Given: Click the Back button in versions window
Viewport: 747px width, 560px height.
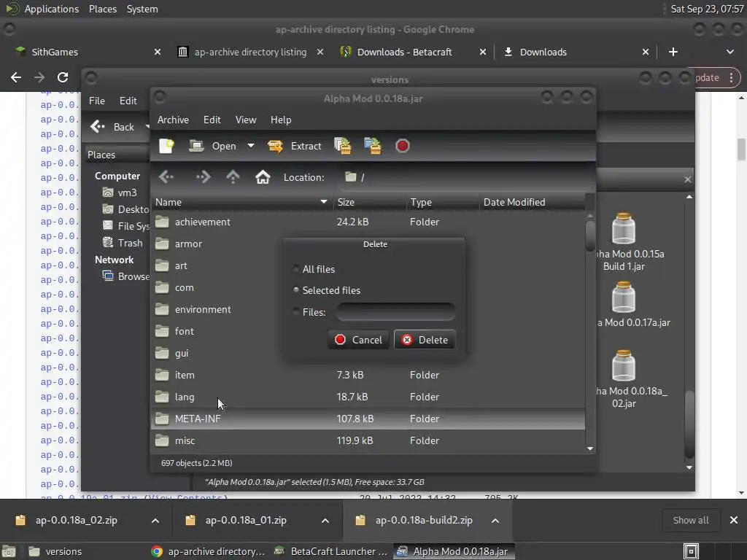Looking at the screenshot, I should pos(113,127).
